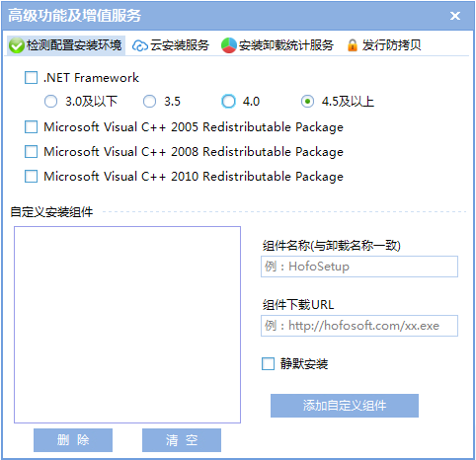Focus the component name HofoSetup field

click(359, 267)
